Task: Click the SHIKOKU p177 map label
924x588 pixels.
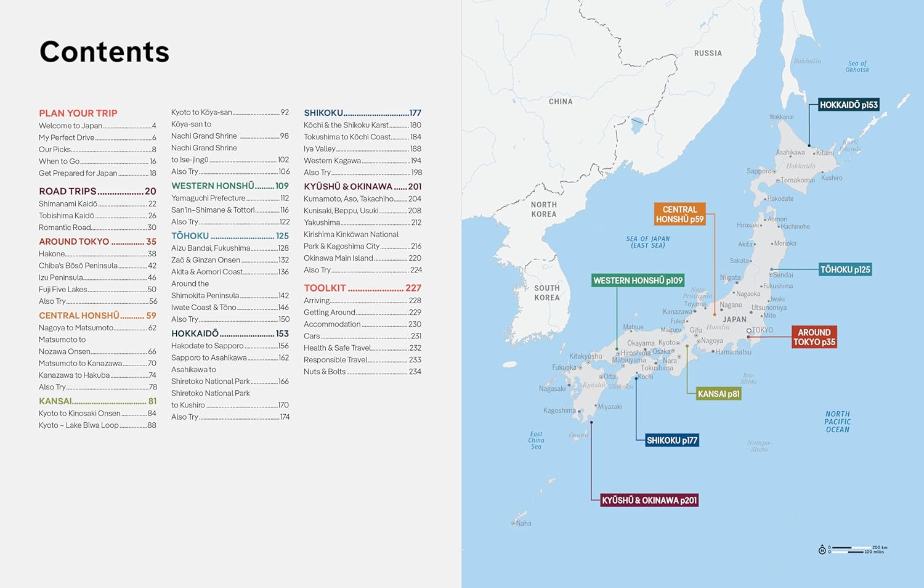Action: (671, 440)
